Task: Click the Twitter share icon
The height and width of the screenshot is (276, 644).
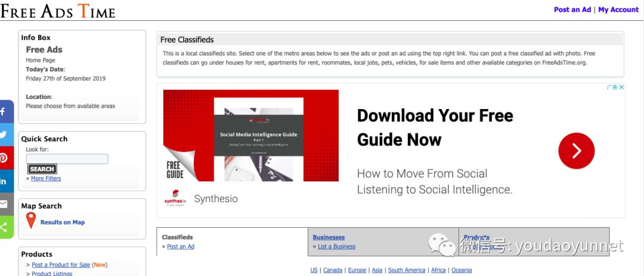Action: click(4, 135)
